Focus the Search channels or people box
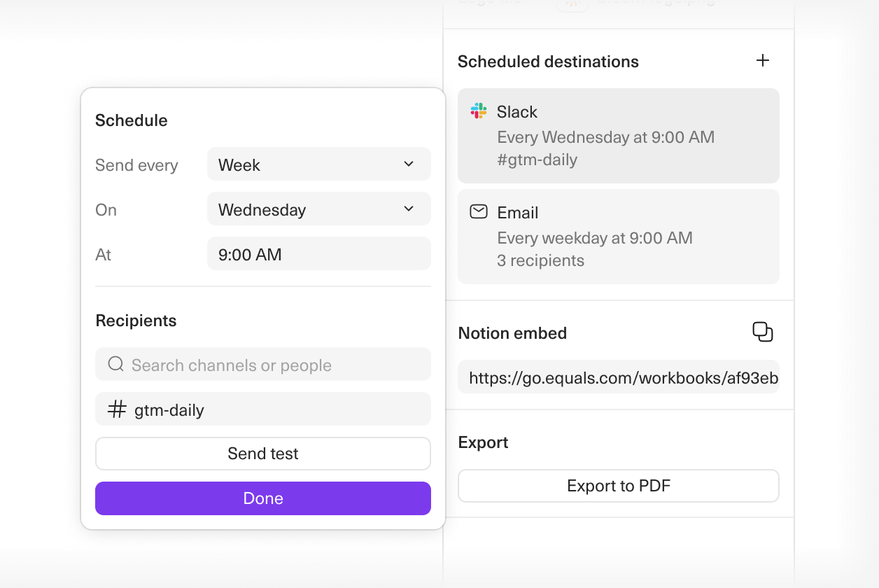Screen dimensions: 879x588 (273, 365)
